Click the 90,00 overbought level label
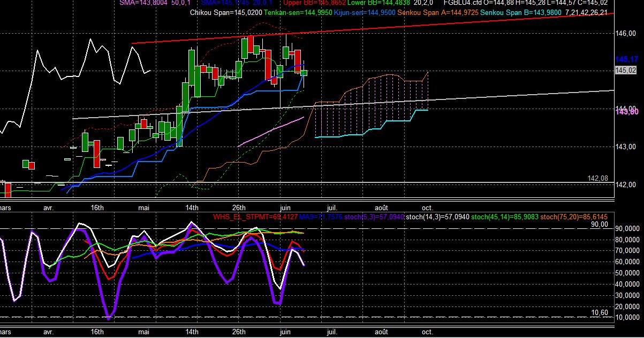The height and width of the screenshot is (338, 644). pyautogui.click(x=599, y=225)
